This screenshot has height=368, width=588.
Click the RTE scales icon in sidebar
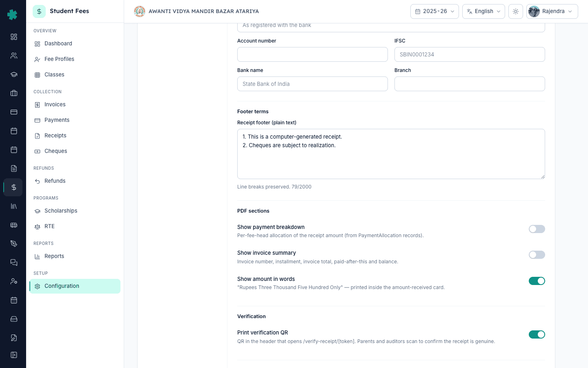(37, 227)
